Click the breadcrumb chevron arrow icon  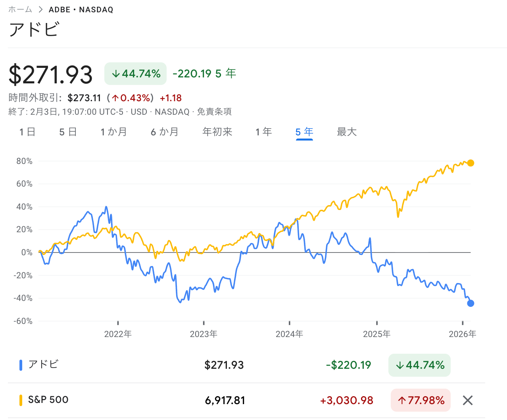click(x=40, y=10)
